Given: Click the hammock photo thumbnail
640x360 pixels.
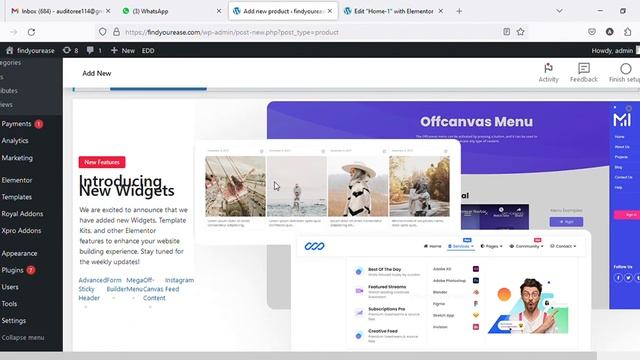Looking at the screenshot, I should pyautogui.click(x=235, y=186).
